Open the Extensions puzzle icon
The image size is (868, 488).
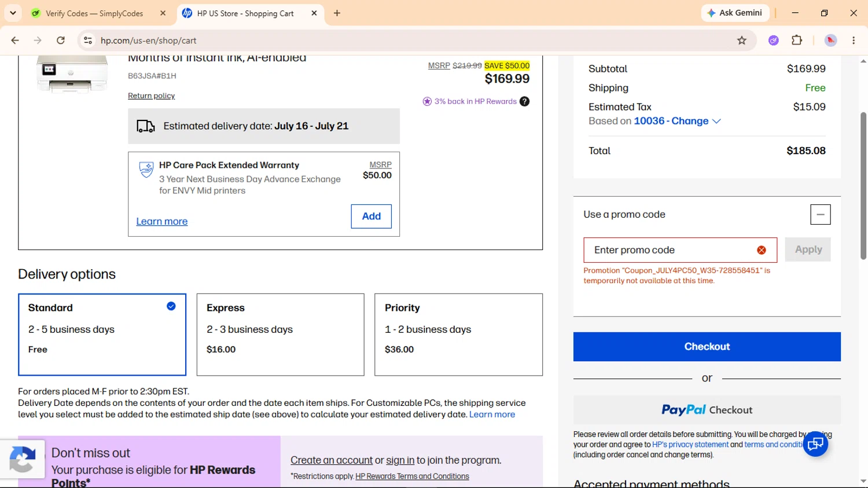(797, 40)
